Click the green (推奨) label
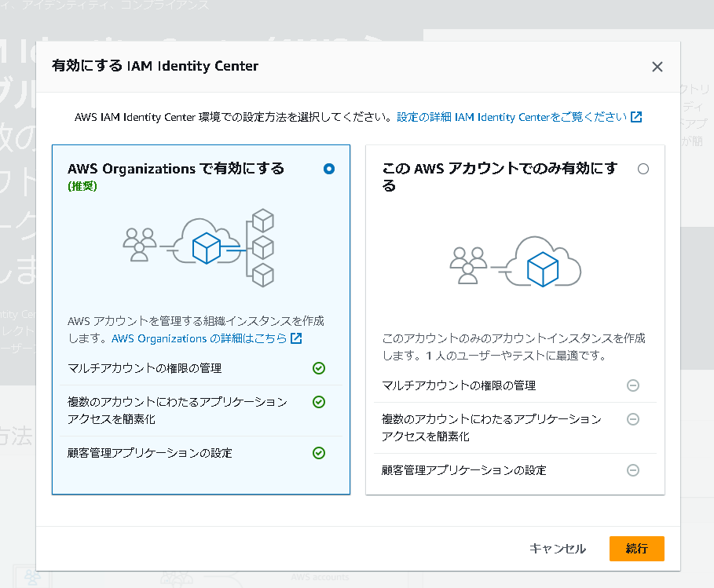The width and height of the screenshot is (714, 588). [82, 186]
